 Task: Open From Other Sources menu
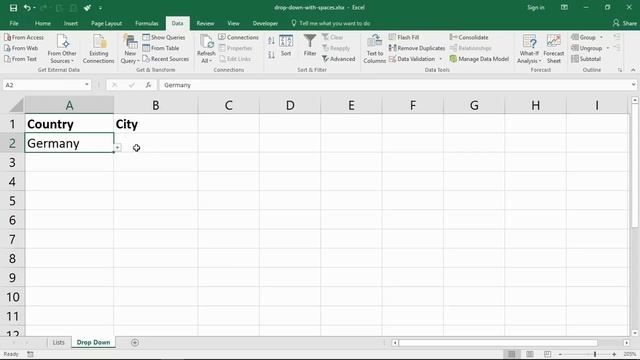(62, 49)
